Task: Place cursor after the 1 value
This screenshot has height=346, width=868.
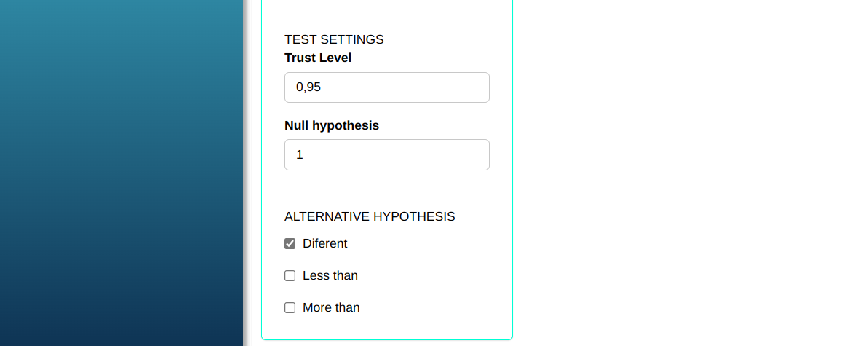Action: pos(304,154)
